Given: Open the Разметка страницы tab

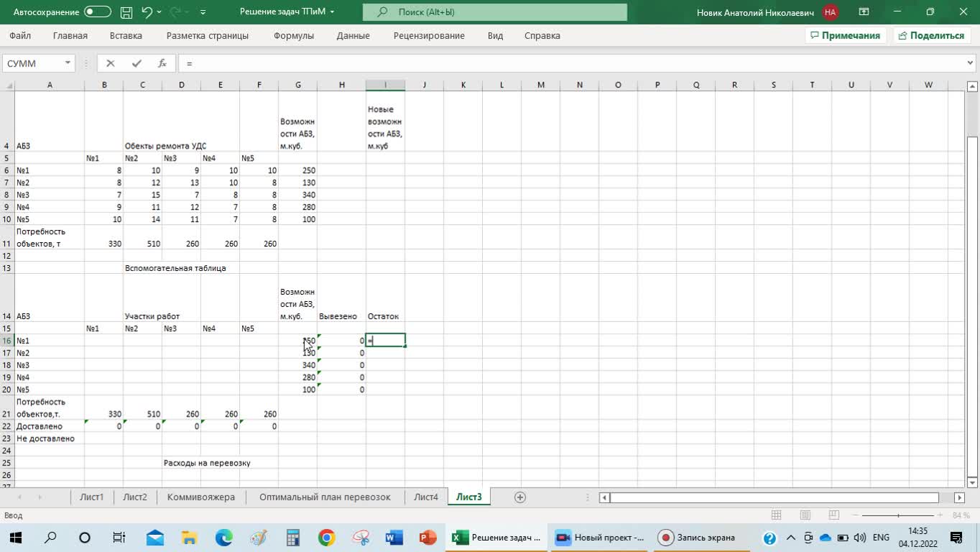Looking at the screenshot, I should 208,35.
